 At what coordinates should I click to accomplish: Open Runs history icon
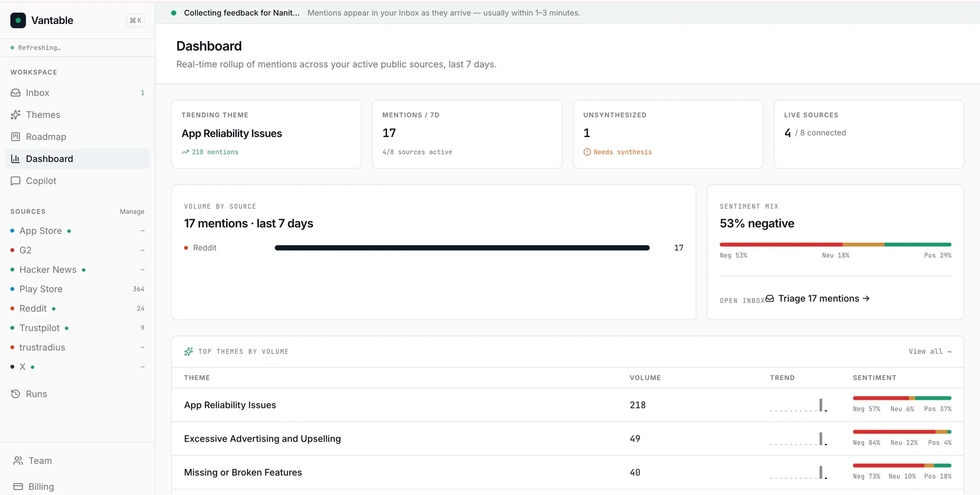click(16, 394)
